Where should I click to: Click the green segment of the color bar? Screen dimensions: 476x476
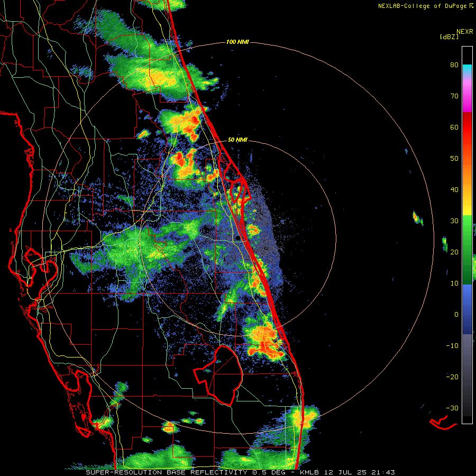coord(467,250)
